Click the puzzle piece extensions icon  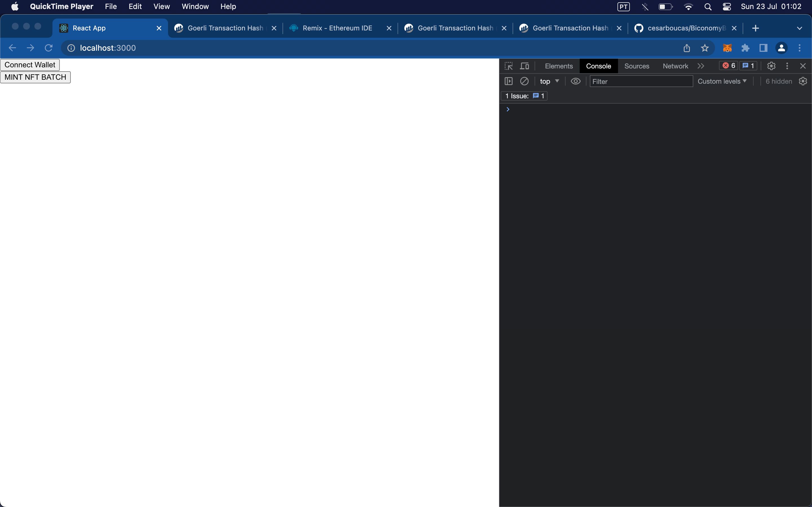click(x=745, y=48)
